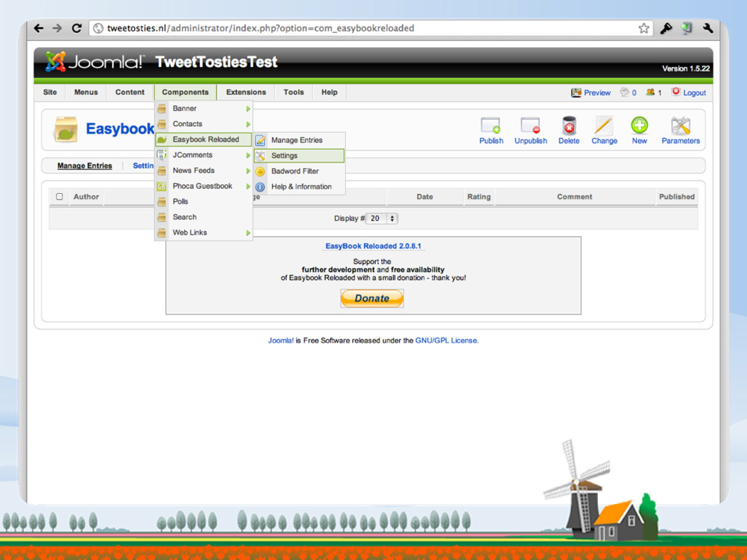Click the browser address bar URL
This screenshot has width=747, height=560.
pyautogui.click(x=261, y=28)
